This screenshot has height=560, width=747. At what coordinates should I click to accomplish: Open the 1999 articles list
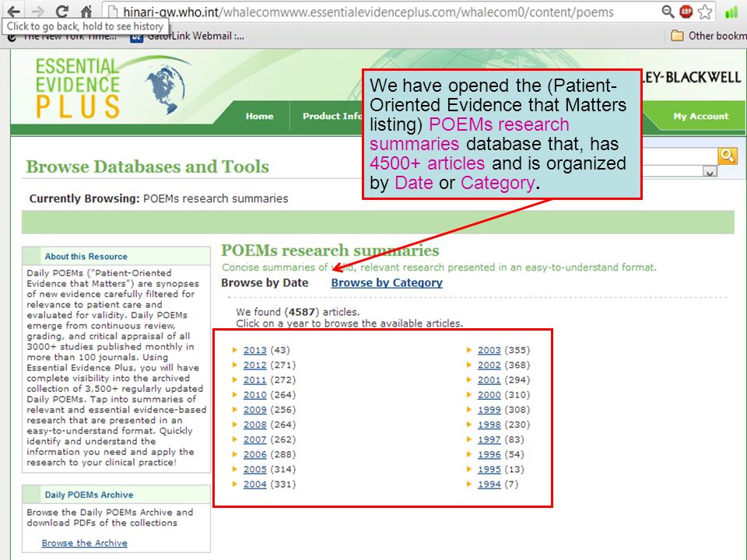point(489,410)
